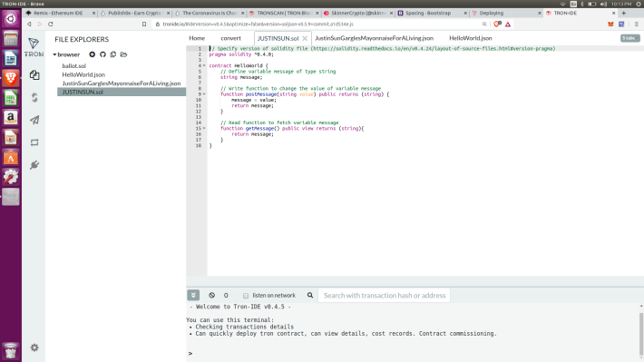Collapse the browser folder tree
The width and height of the screenshot is (644, 362).
54,54
